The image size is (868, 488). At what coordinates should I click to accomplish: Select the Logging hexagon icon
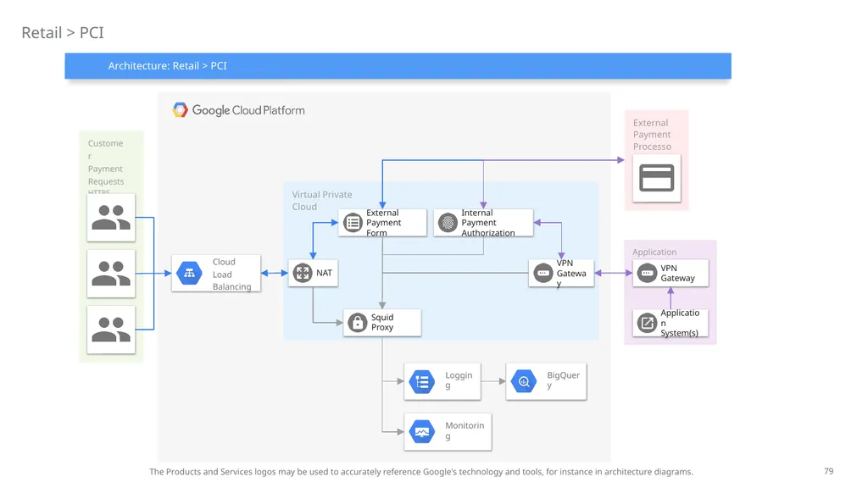pos(422,382)
